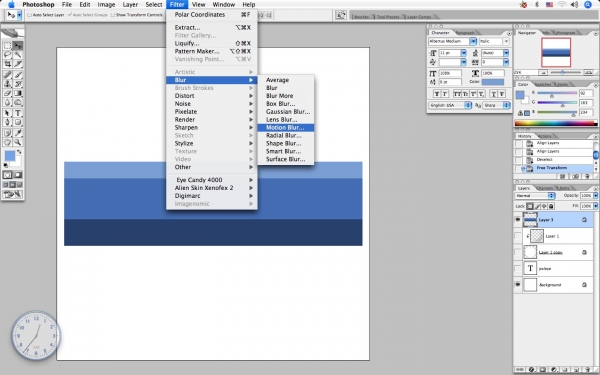Choose Gaussian Blur from Blur submenu
This screenshot has height=375, width=600.
tap(285, 112)
